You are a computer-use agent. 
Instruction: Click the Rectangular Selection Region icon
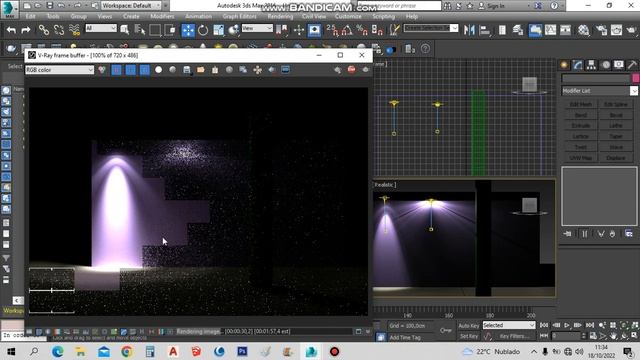(155, 30)
